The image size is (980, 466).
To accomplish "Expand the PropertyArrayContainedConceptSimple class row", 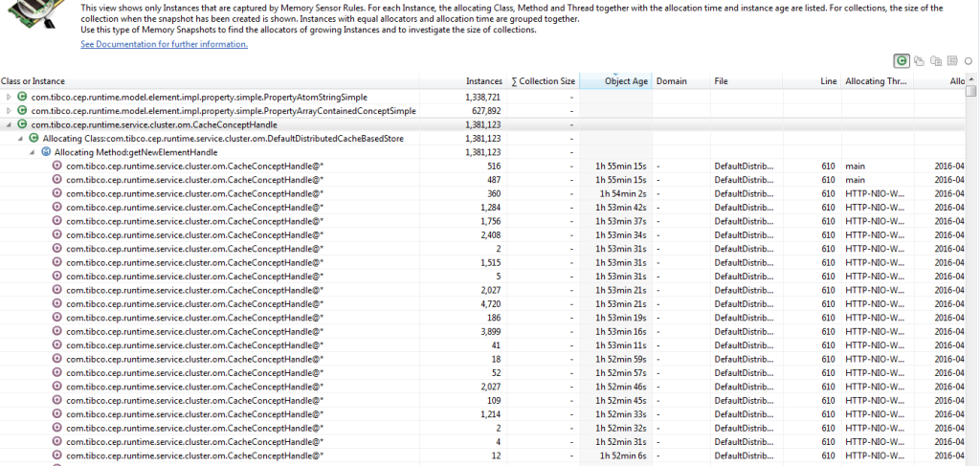I will 9,111.
